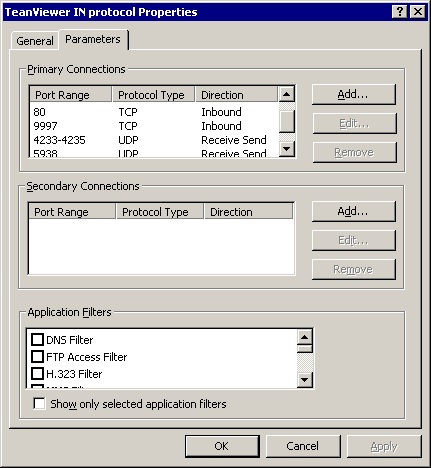Click Add in Secondary Connections
Image resolution: width=431 pixels, height=468 pixels.
pyautogui.click(x=354, y=211)
